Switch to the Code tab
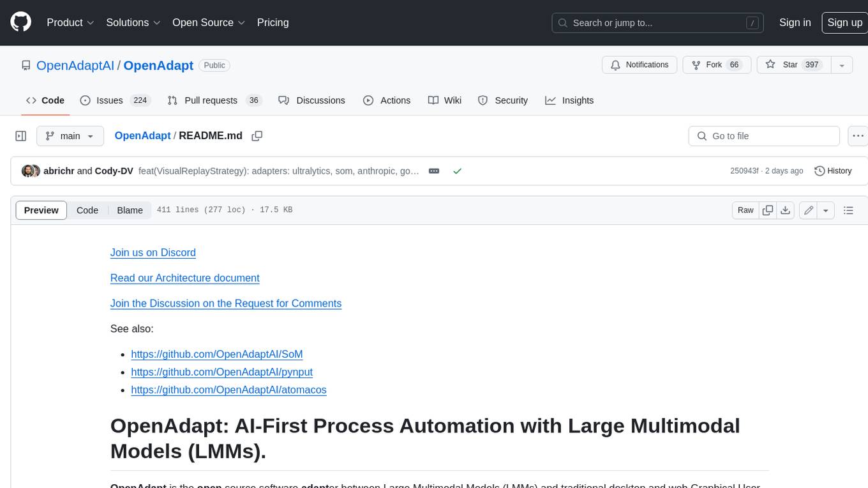 coord(45,100)
